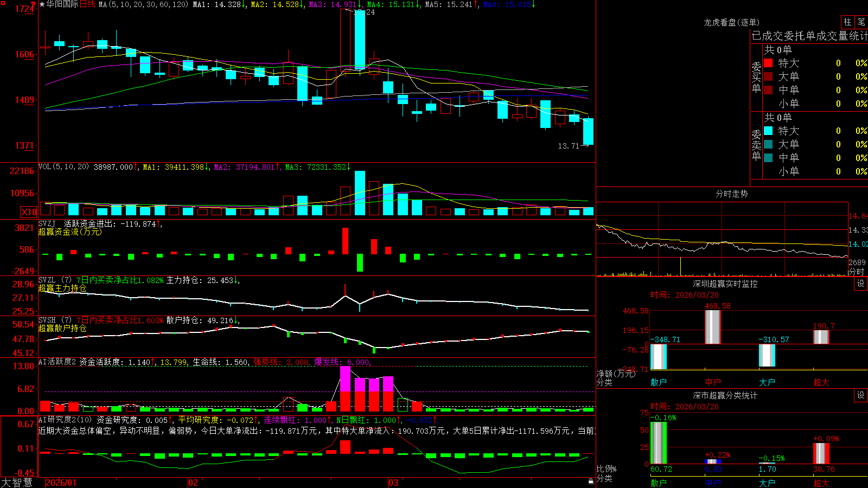Click the VOL(5,10,20) indicator label

[63, 167]
